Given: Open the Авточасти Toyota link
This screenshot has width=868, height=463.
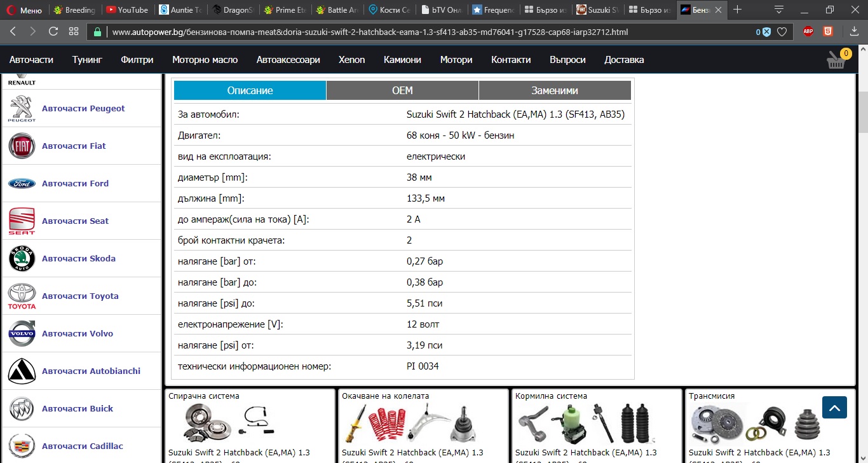Looking at the screenshot, I should click(x=80, y=296).
